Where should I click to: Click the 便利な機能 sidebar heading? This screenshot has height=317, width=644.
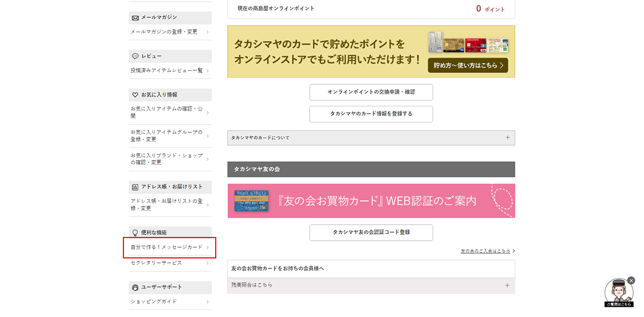(x=170, y=233)
